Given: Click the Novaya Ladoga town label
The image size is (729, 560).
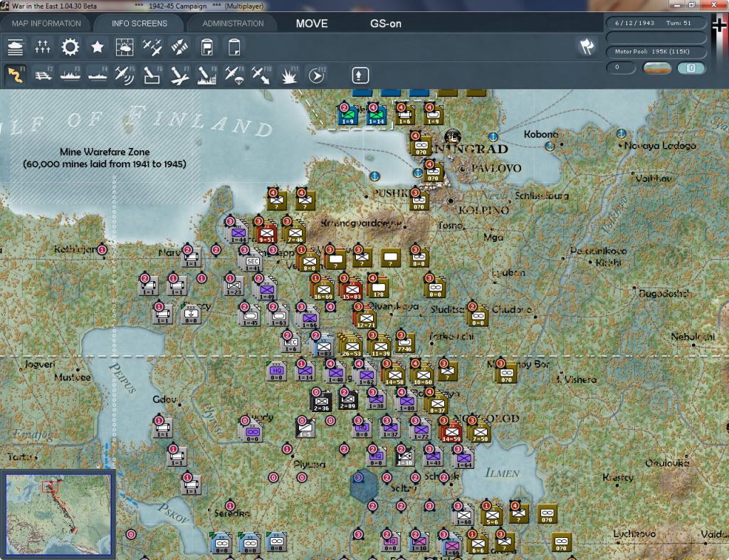Looking at the screenshot, I should [660, 146].
